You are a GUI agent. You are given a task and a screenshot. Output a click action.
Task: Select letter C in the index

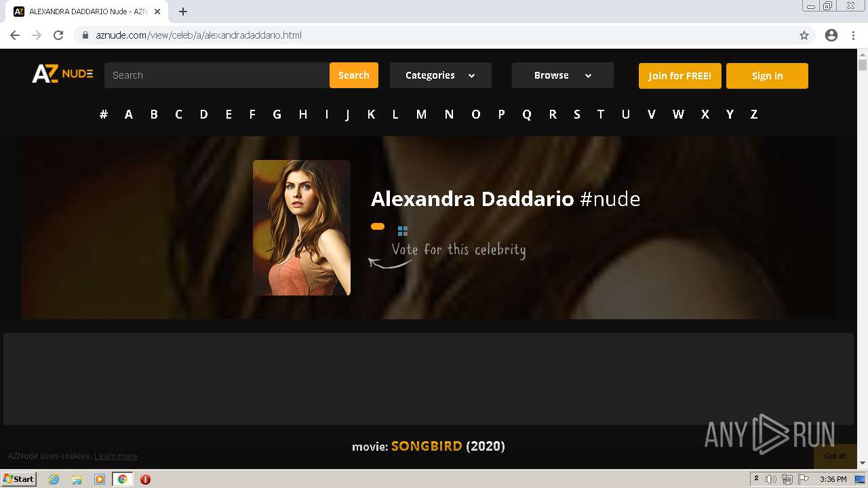(x=178, y=115)
